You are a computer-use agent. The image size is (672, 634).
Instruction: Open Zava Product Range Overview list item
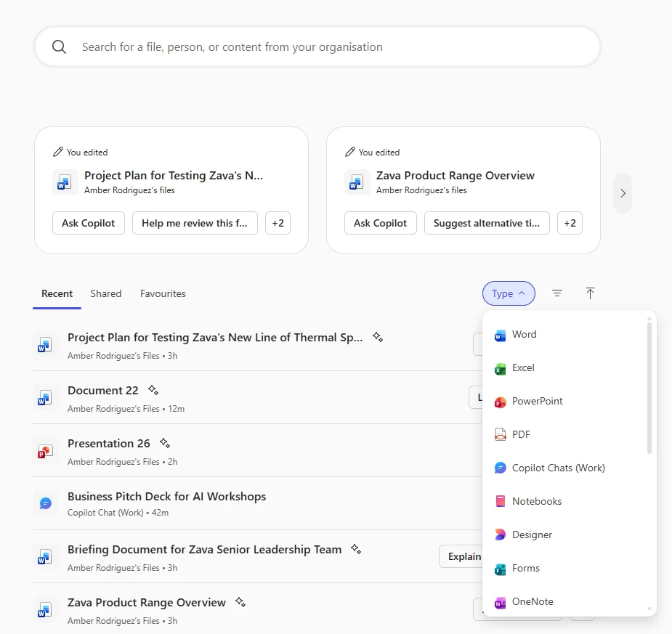(x=147, y=603)
